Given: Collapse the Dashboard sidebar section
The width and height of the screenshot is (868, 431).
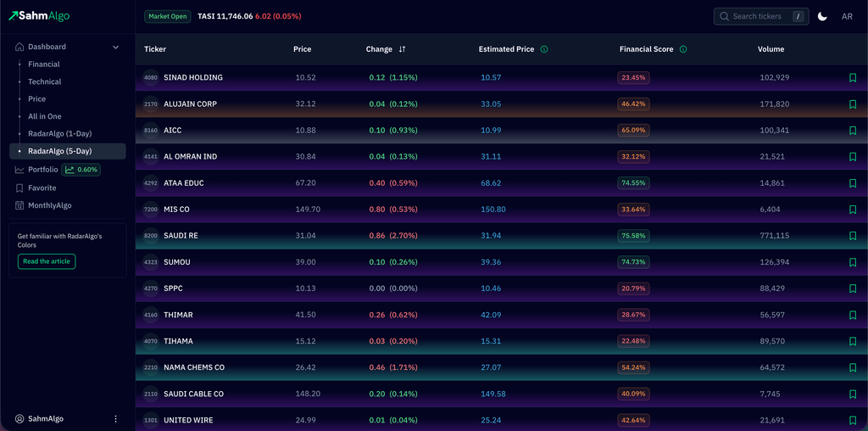Looking at the screenshot, I should click(116, 48).
